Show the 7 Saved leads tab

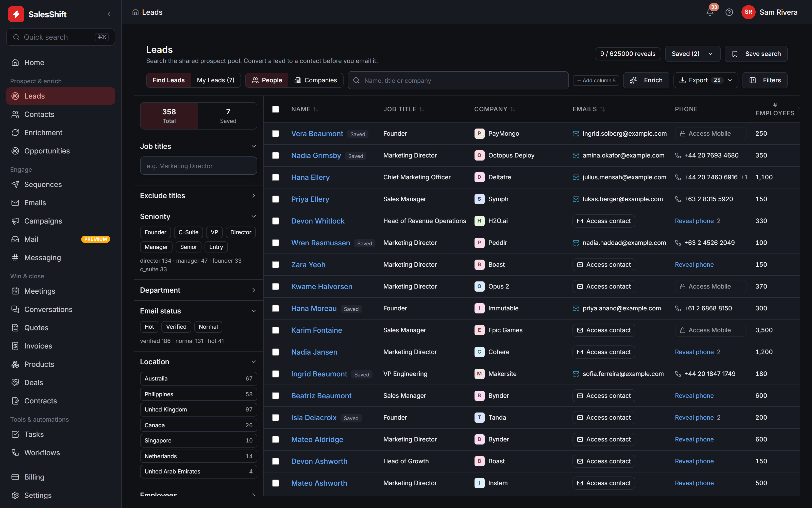(x=228, y=116)
